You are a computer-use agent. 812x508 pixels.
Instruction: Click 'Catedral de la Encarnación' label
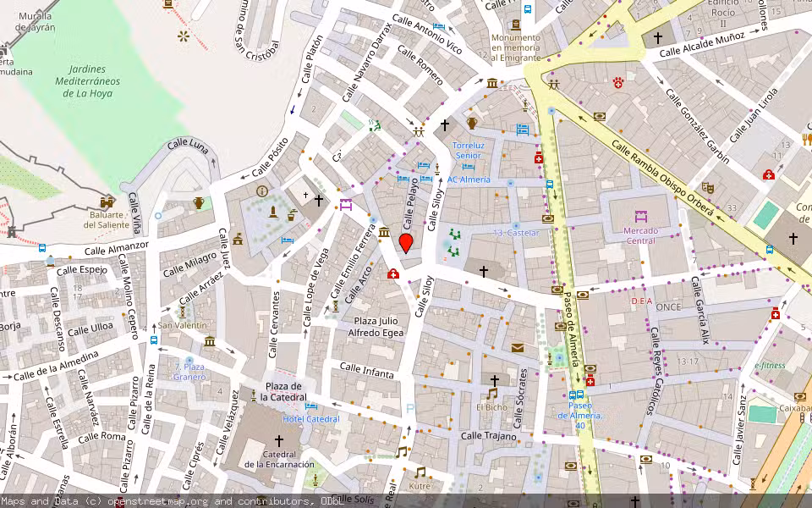(x=280, y=459)
